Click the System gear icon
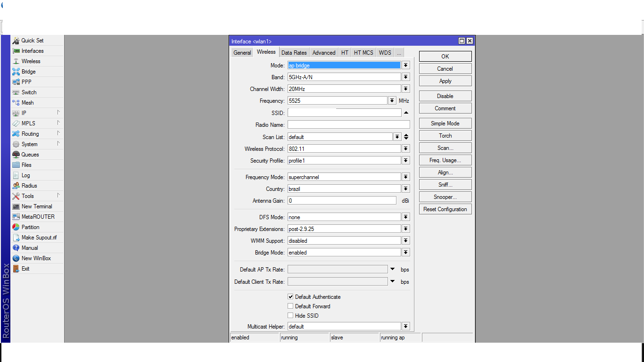Viewport: 644px width, 362px height. 16,144
